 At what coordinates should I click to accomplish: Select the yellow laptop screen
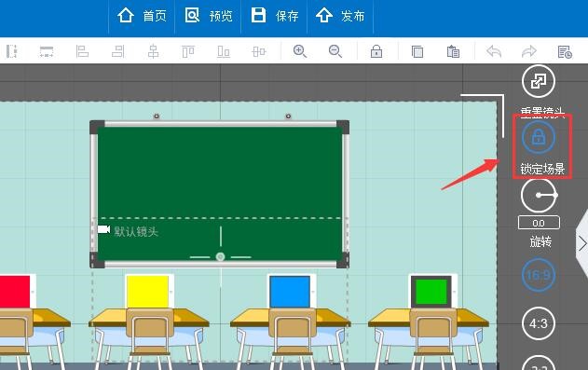tap(148, 292)
